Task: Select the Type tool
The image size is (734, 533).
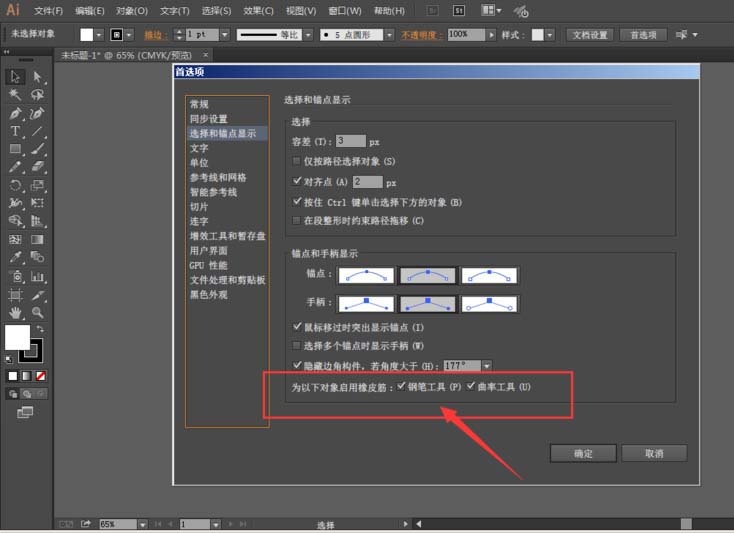Action: point(16,131)
